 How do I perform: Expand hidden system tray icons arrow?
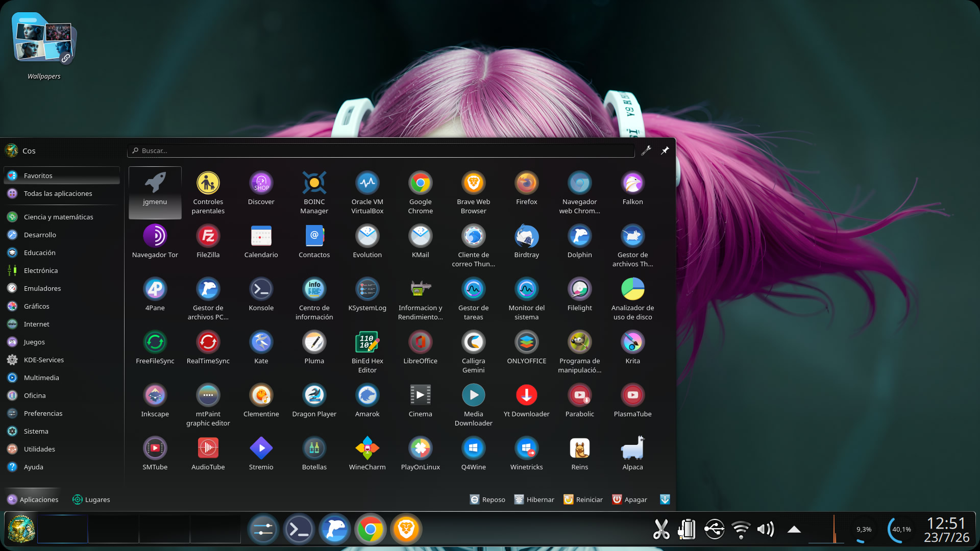(x=794, y=530)
